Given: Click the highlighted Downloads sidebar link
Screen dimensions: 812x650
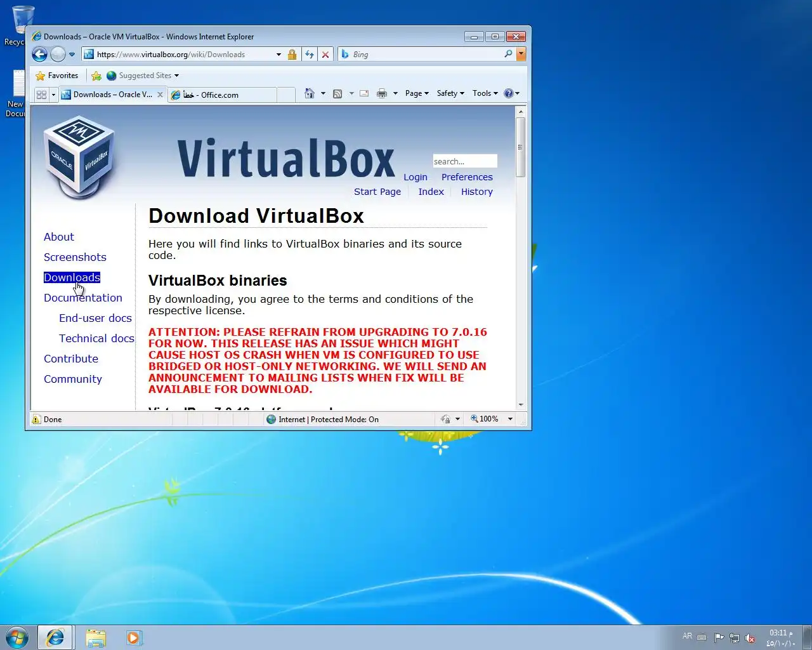Looking at the screenshot, I should [x=72, y=277].
